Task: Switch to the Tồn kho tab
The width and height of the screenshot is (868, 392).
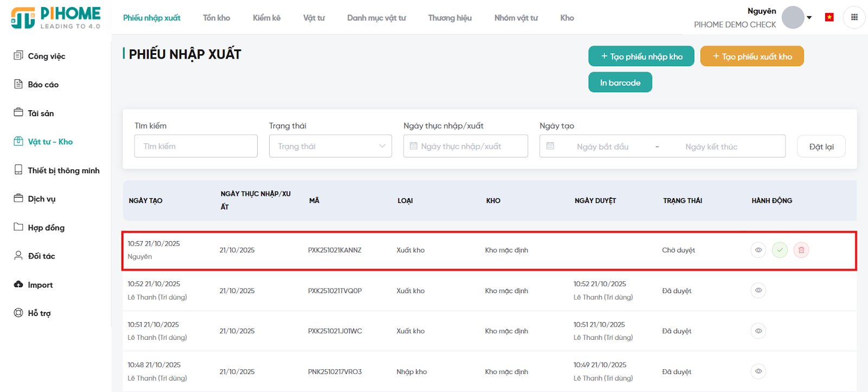Action: (216, 18)
